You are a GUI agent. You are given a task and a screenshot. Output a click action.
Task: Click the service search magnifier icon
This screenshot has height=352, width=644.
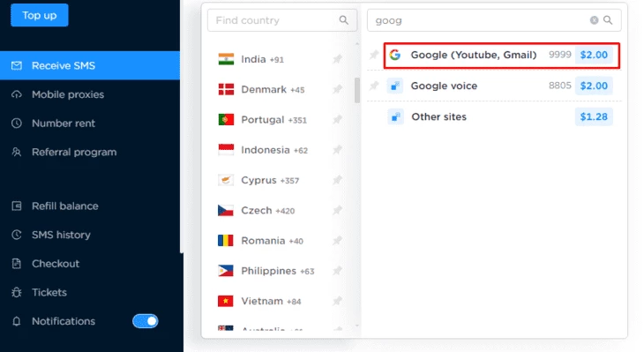click(608, 20)
